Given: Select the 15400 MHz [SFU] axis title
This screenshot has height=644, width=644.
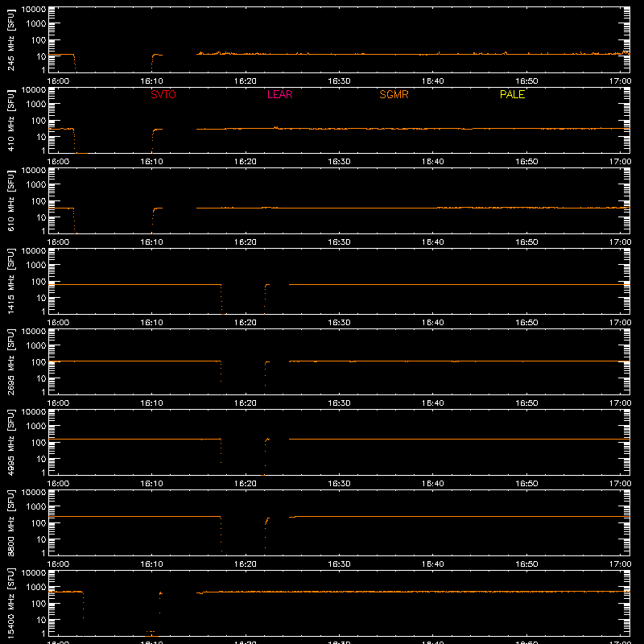Looking at the screenshot, I should [11, 603].
